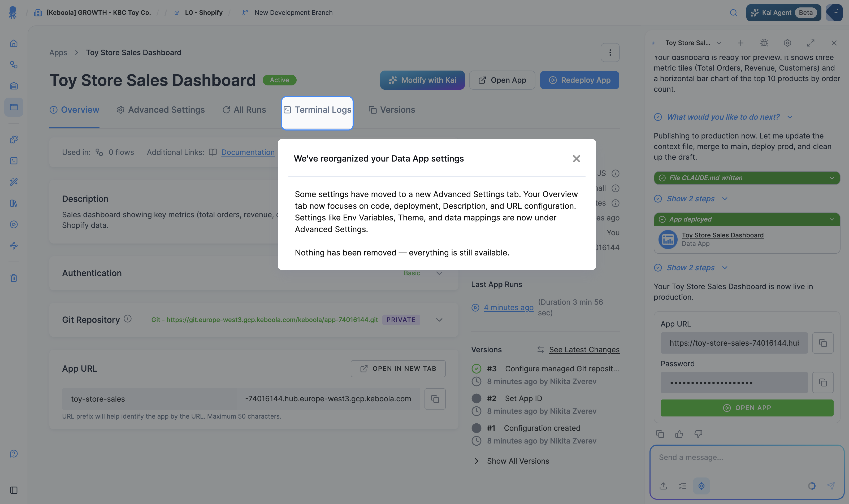This screenshot has height=504, width=849.
Task: Upload a file in Kai chat
Action: (663, 486)
